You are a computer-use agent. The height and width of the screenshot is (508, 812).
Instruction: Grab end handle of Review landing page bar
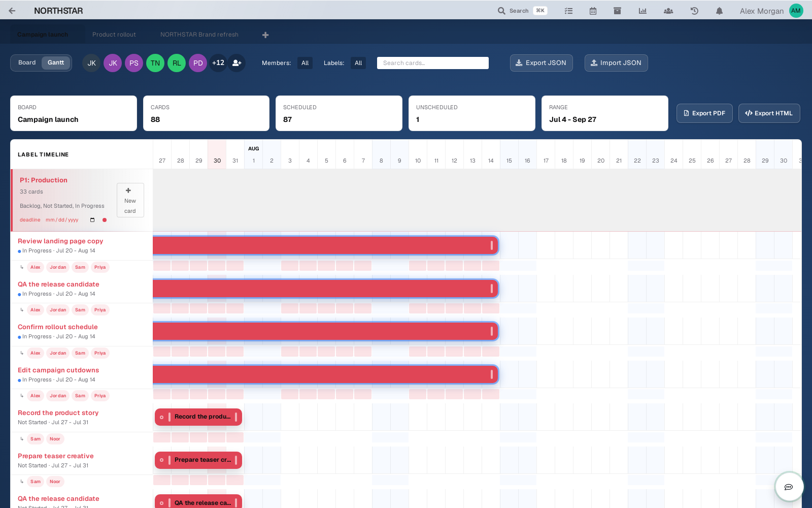click(492, 245)
